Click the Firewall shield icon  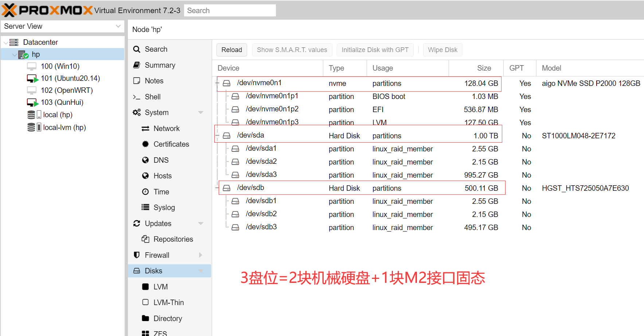tap(137, 255)
